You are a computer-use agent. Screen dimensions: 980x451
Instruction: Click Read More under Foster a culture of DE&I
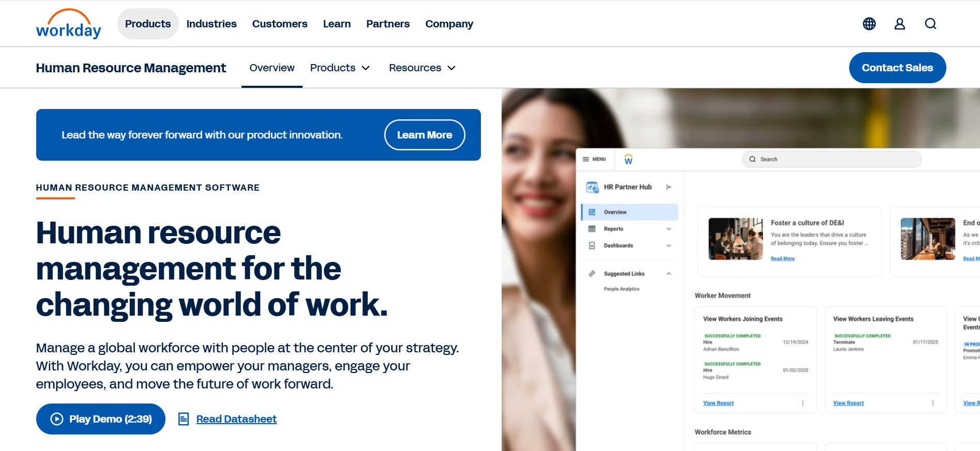(x=782, y=258)
